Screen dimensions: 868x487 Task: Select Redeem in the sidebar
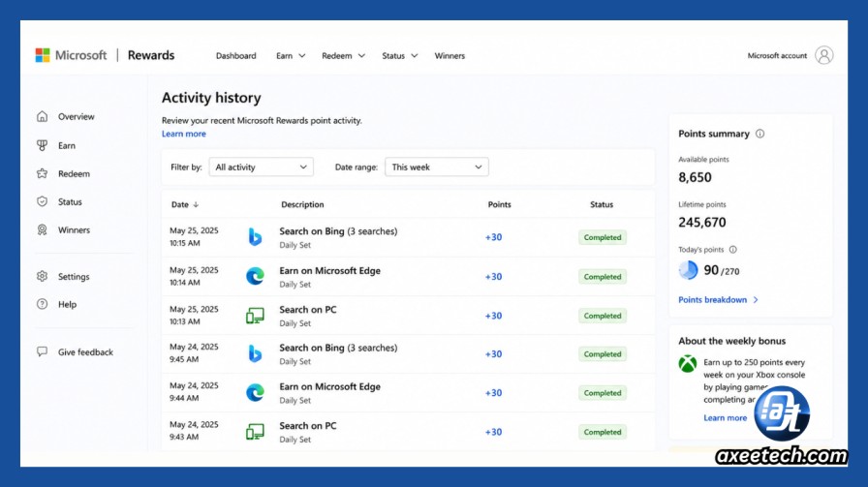pos(74,173)
